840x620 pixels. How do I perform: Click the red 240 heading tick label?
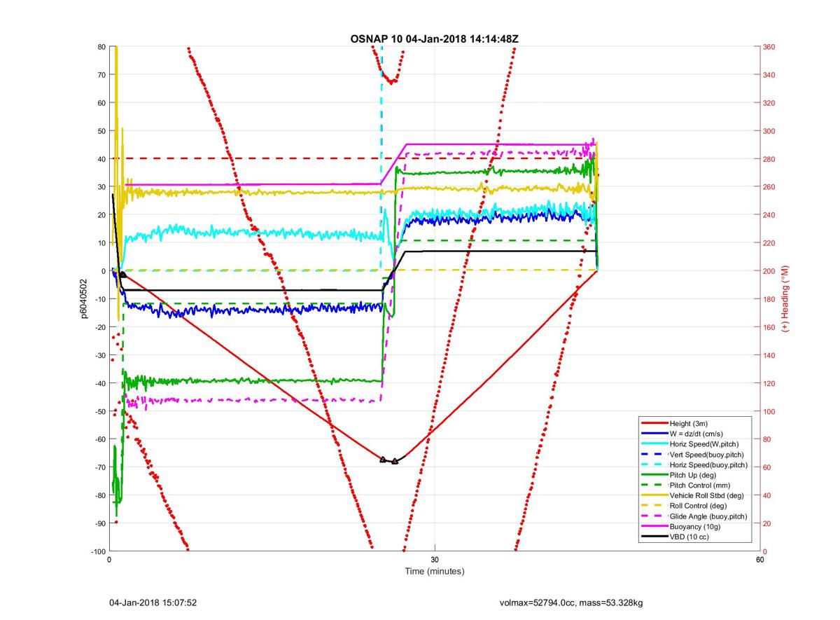[769, 215]
